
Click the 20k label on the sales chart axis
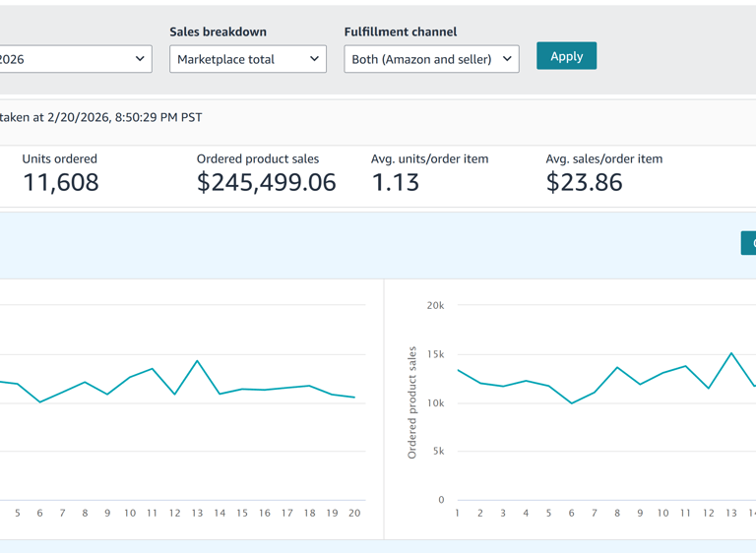[435, 305]
